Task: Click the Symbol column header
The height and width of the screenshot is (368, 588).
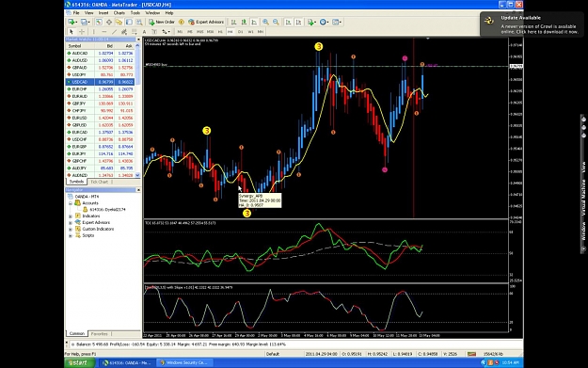Action: point(80,46)
